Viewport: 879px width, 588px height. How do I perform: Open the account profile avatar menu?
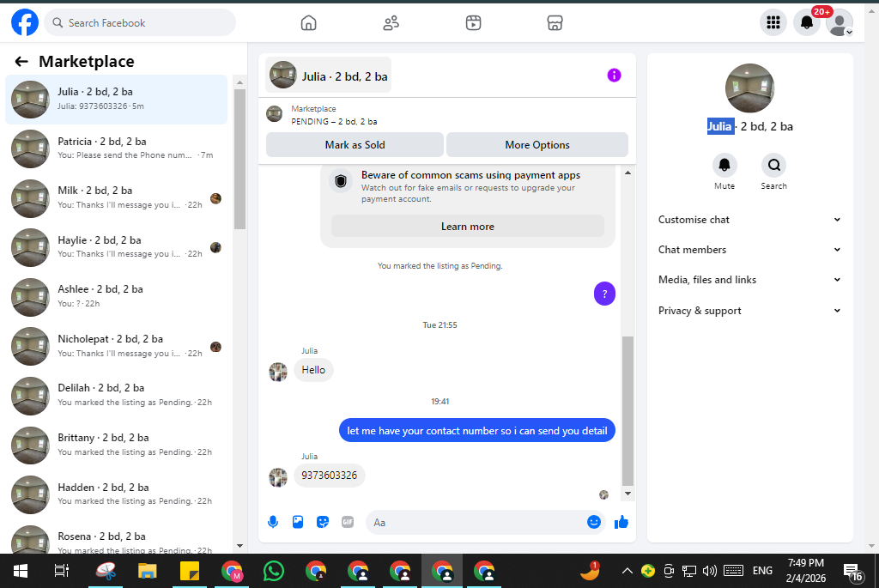pyautogui.click(x=840, y=22)
